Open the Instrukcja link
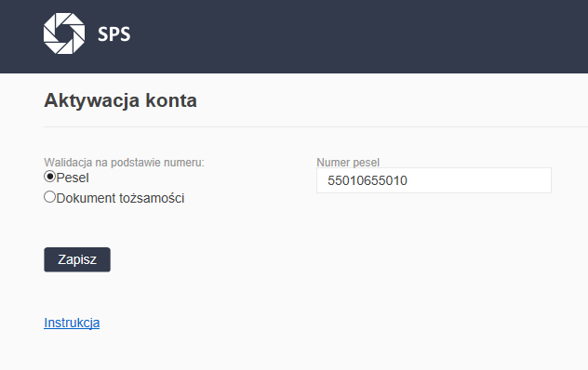Image resolution: width=588 pixels, height=370 pixels. (72, 323)
